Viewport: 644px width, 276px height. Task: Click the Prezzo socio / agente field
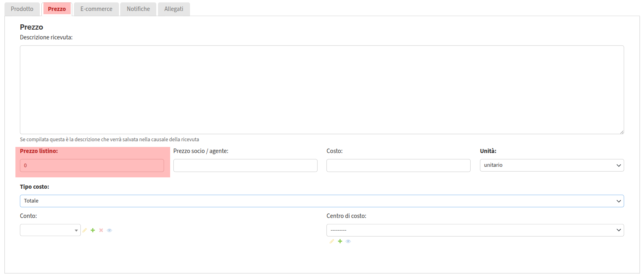[x=245, y=165]
